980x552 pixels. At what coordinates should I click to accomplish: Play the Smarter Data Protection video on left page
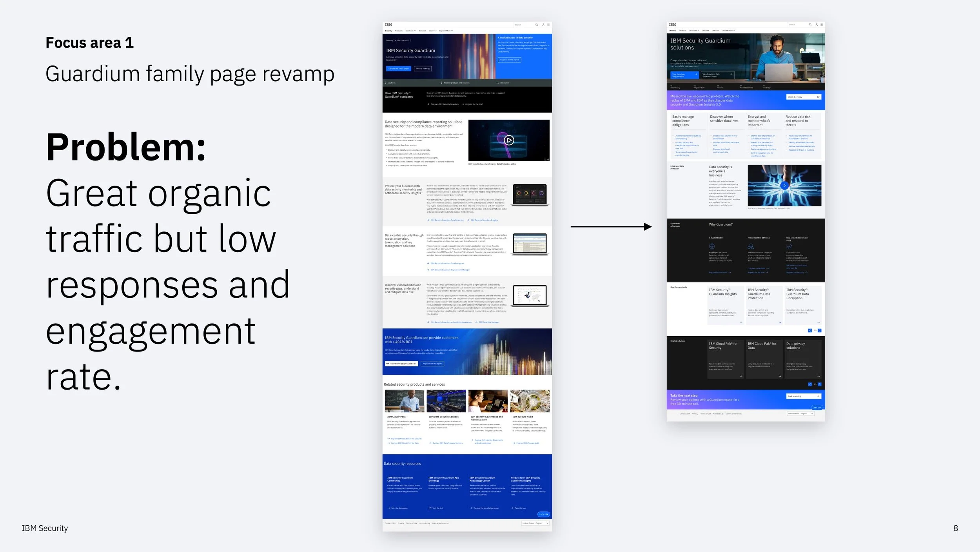tap(509, 140)
